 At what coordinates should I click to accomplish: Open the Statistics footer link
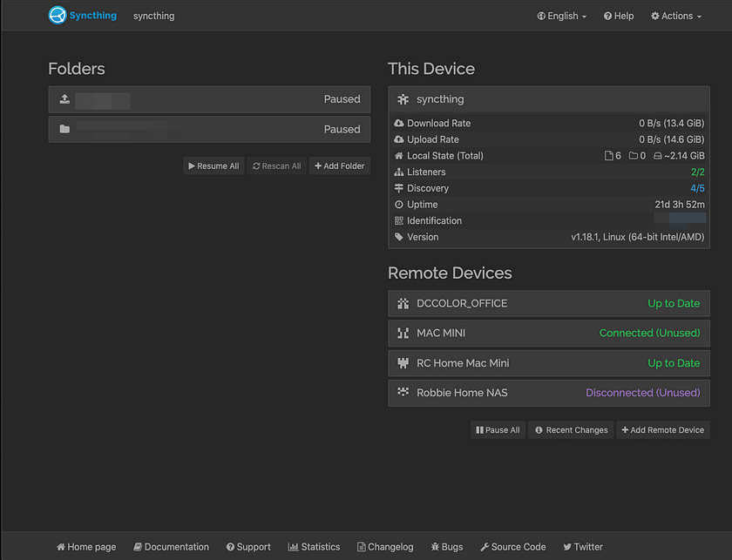click(315, 547)
